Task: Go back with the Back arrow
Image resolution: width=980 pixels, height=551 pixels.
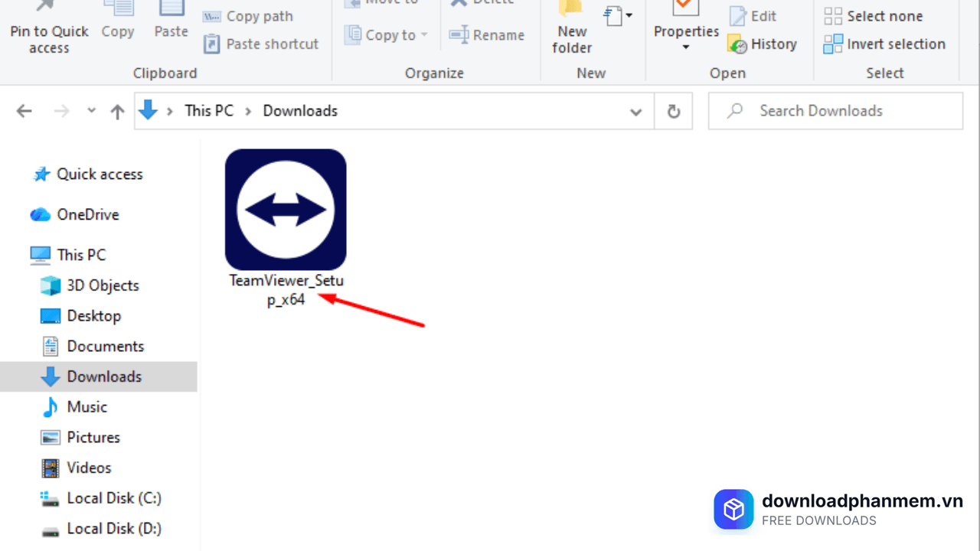Action: [24, 111]
